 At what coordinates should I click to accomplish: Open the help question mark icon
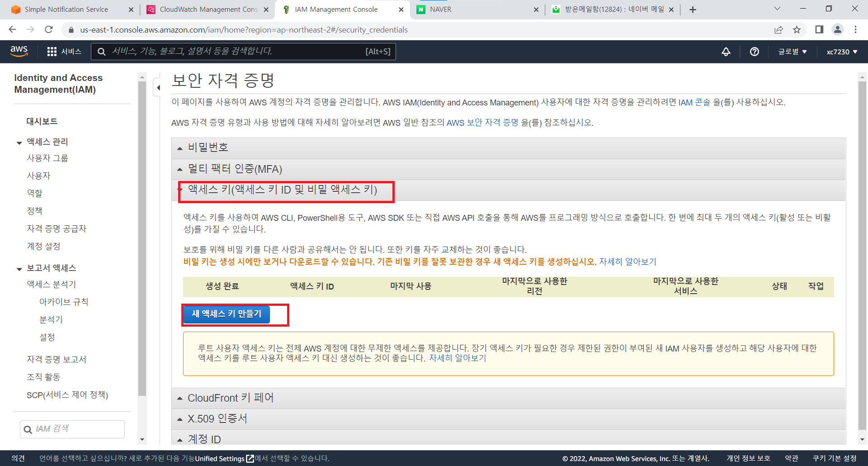pyautogui.click(x=755, y=52)
